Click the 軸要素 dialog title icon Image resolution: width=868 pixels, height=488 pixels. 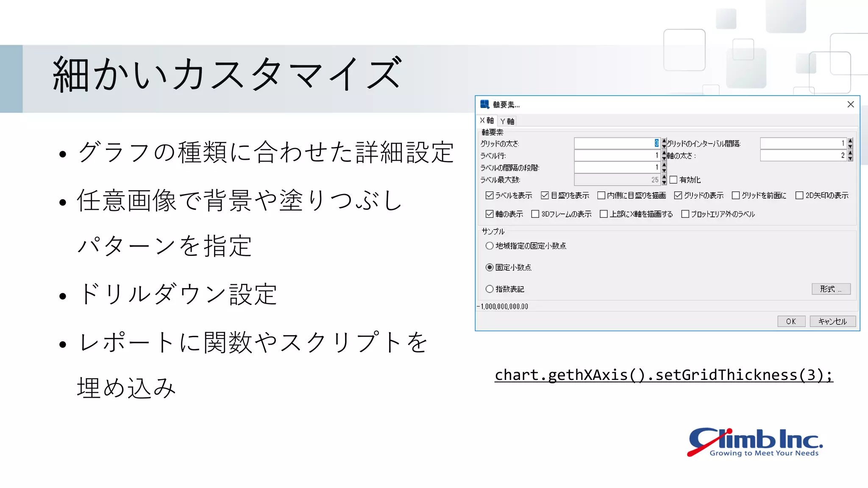coord(484,104)
